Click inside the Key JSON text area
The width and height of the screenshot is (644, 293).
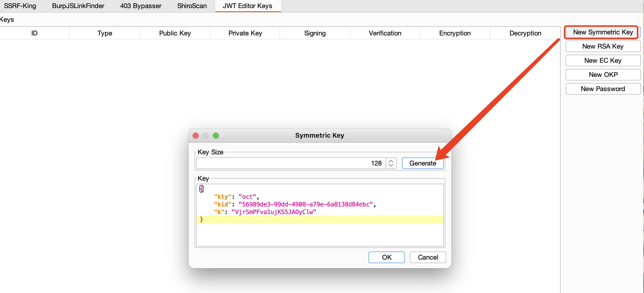pyautogui.click(x=319, y=233)
